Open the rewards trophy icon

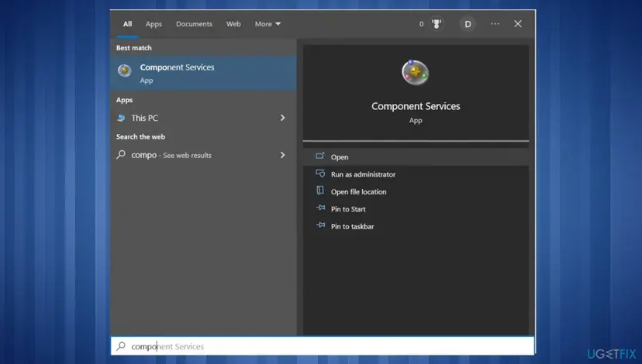pos(437,24)
